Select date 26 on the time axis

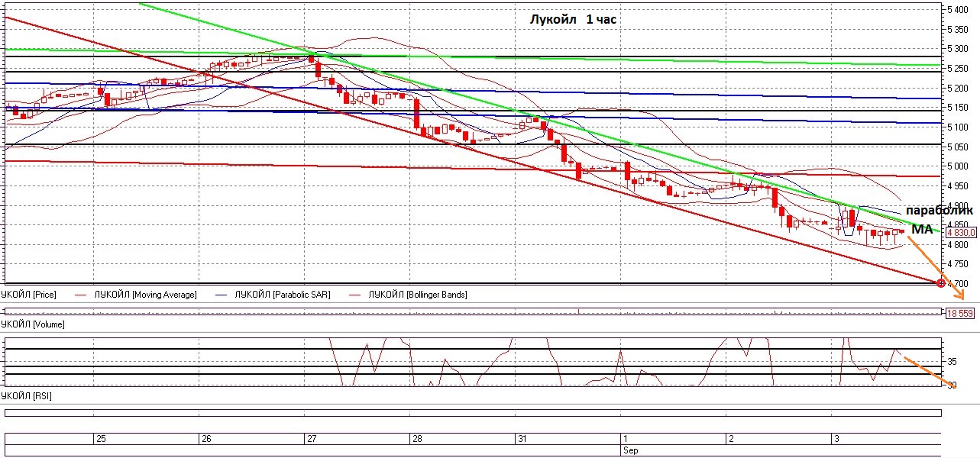click(205, 439)
